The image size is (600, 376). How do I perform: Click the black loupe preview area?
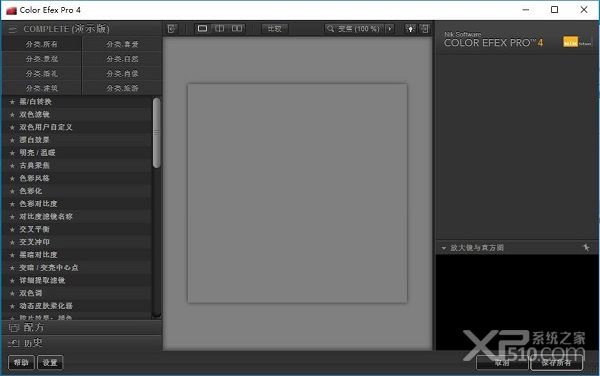tap(517, 302)
